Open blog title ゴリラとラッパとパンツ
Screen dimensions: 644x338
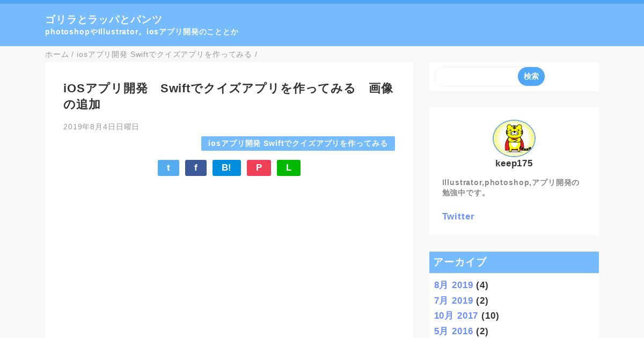coord(104,20)
